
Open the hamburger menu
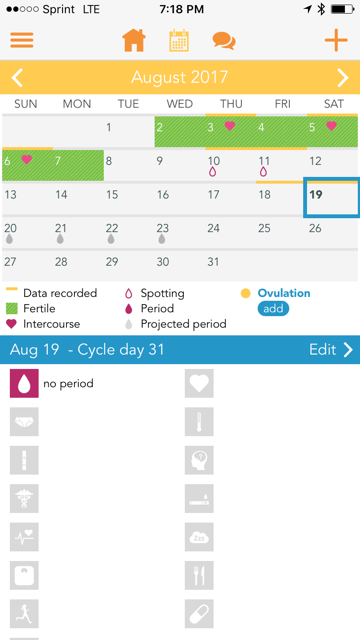[22, 40]
